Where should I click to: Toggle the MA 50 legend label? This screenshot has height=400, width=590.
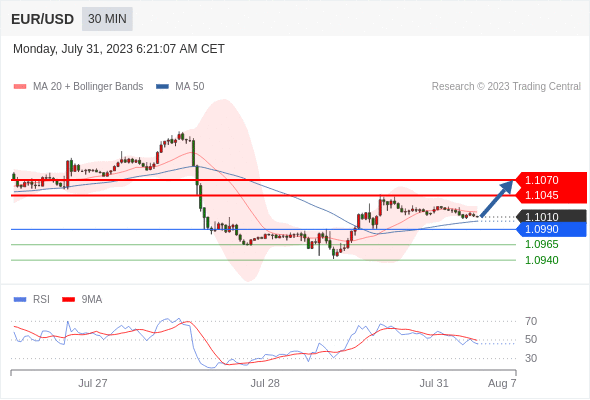tap(190, 87)
